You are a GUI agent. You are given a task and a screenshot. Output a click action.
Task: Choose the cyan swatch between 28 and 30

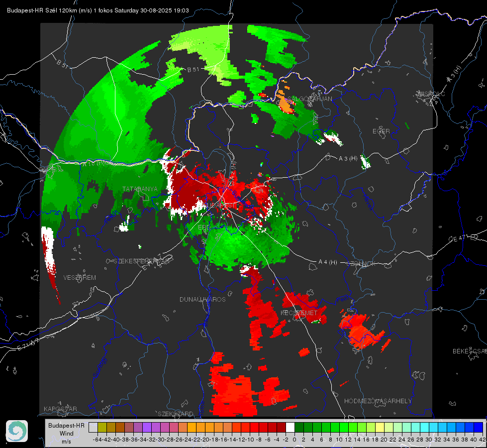click(x=425, y=428)
